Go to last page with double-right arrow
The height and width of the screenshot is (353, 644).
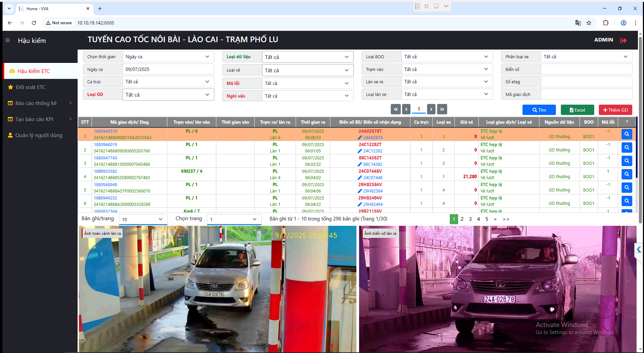[442, 109]
